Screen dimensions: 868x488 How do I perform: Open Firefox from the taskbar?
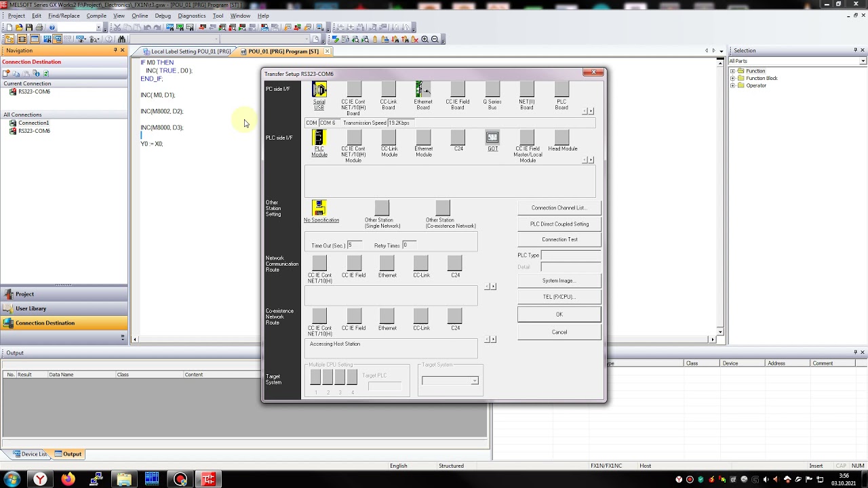point(68,479)
